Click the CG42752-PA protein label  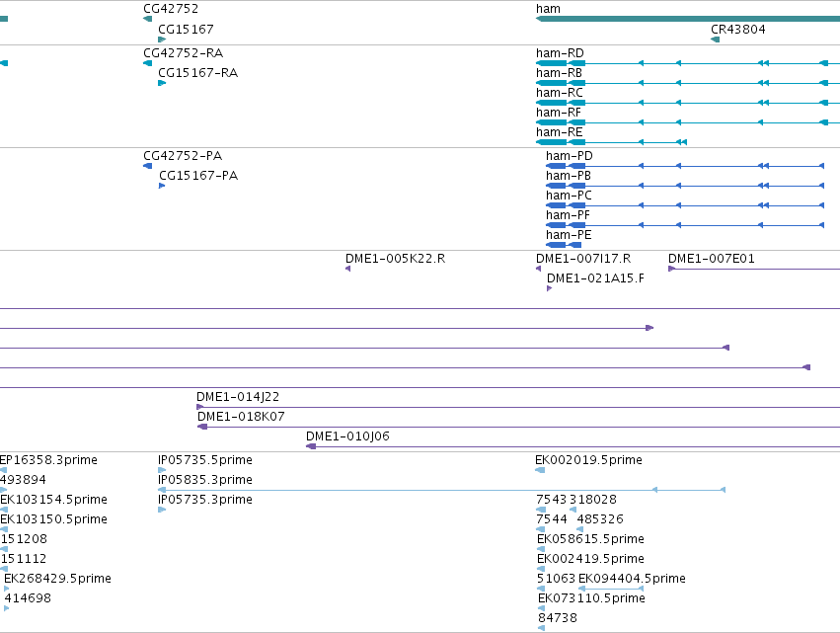point(183,155)
